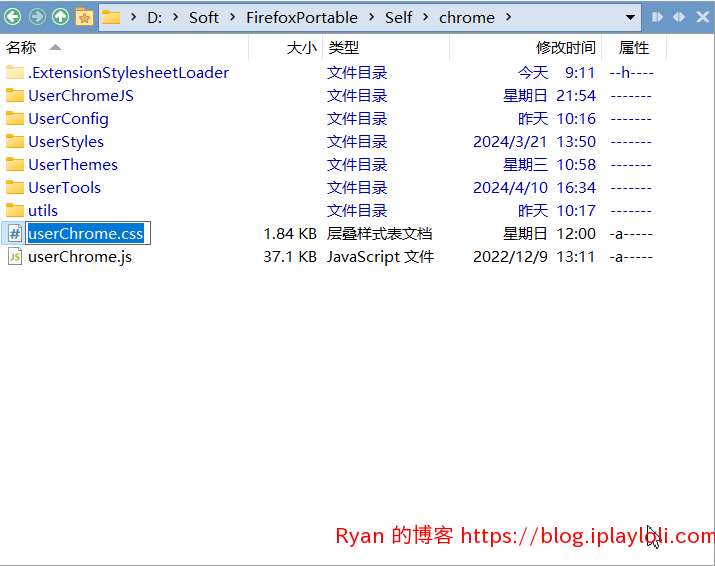Select the utils folder name
715x566 pixels.
pyautogui.click(x=43, y=211)
